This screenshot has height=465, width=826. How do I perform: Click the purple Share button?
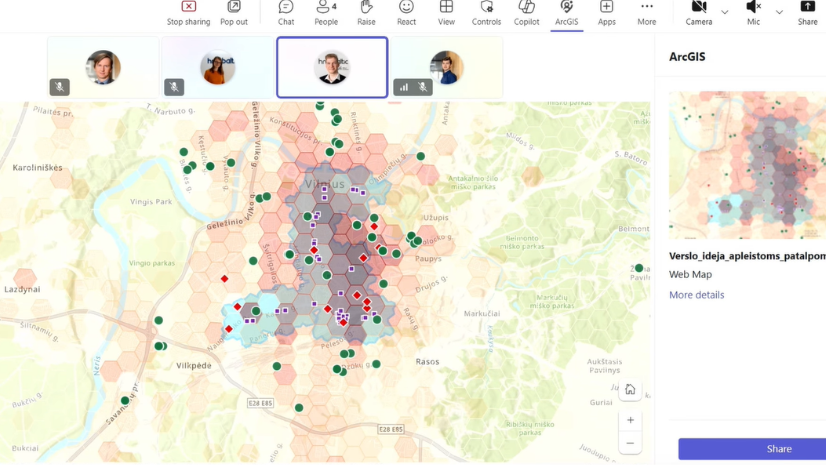coord(752,449)
